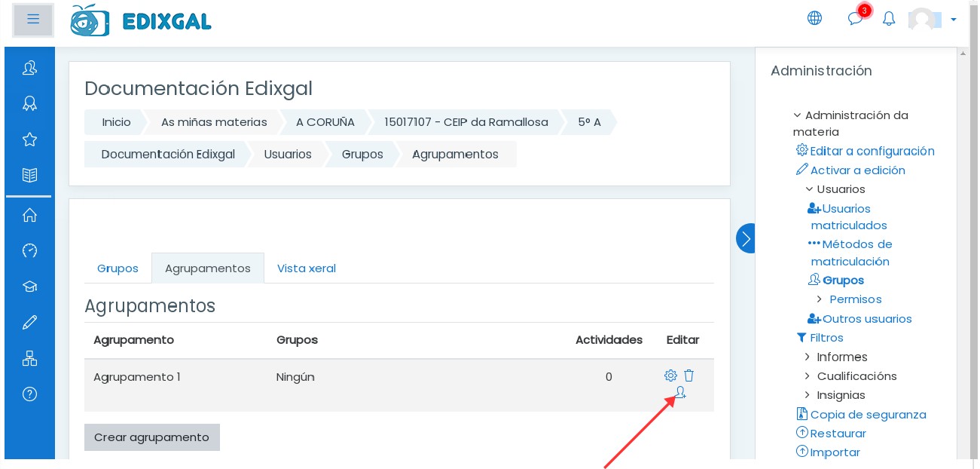Click the settings gear for Agrupamento 1
Image resolution: width=980 pixels, height=469 pixels.
tap(670, 376)
